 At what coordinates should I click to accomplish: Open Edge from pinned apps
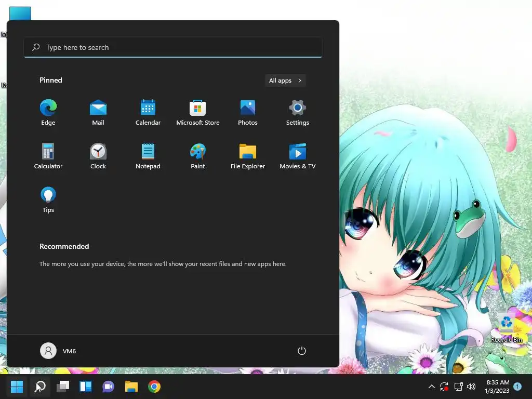coord(48,113)
